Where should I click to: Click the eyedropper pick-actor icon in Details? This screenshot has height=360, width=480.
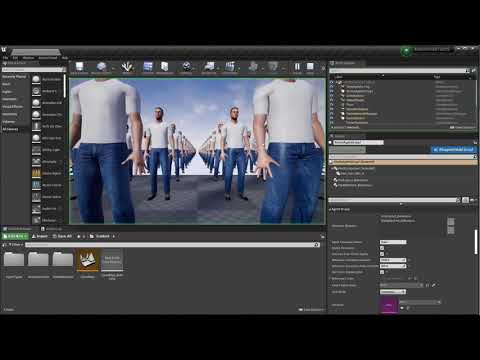(x=434, y=285)
